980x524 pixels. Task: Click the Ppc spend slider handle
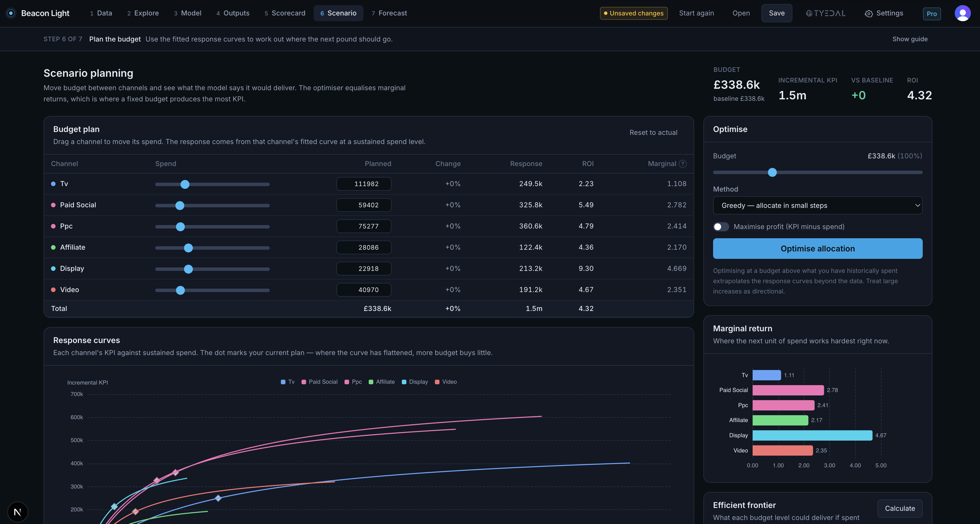coord(180,227)
